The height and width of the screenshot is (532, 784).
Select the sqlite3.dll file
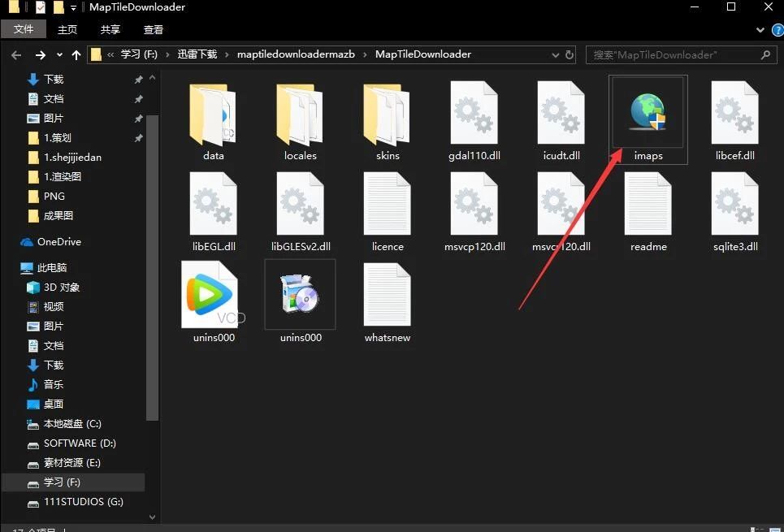(735, 211)
